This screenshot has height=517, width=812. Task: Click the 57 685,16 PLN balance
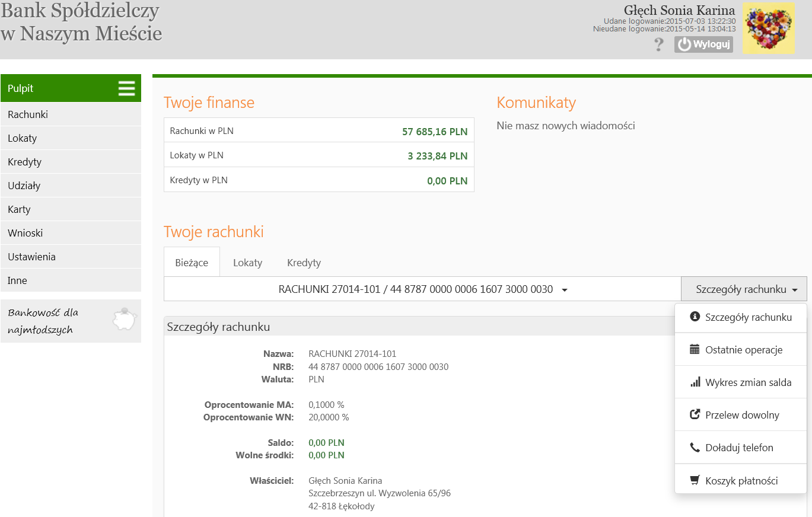click(435, 132)
